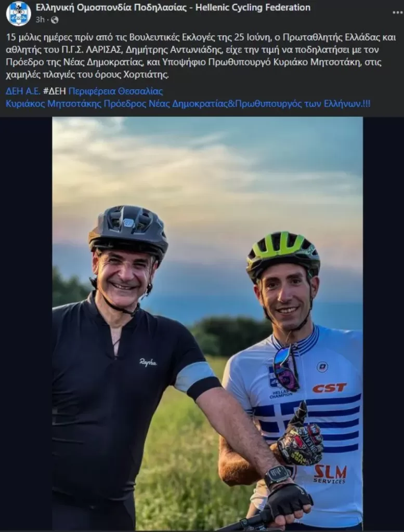This screenshot has height=532, width=404.
Task: Open the three-dot post options menu
Action: [397, 12]
